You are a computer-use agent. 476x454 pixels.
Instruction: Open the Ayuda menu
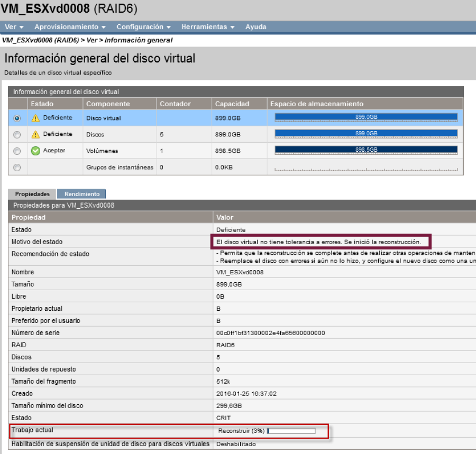[x=255, y=26]
